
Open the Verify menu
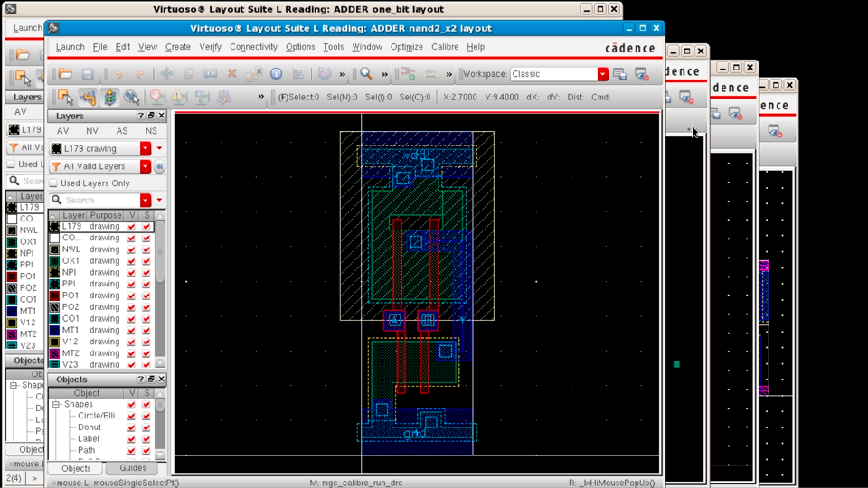[210, 47]
